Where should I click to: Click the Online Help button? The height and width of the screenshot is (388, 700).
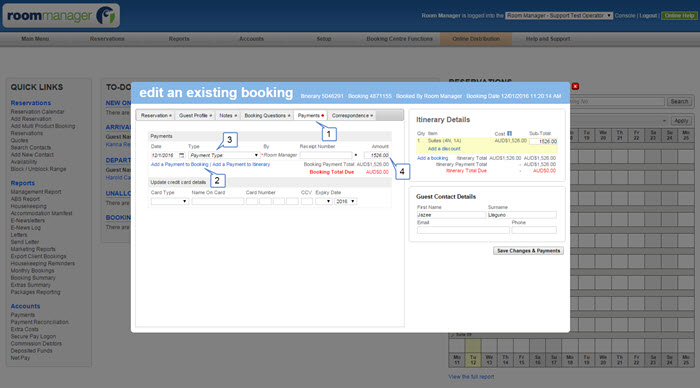point(679,16)
